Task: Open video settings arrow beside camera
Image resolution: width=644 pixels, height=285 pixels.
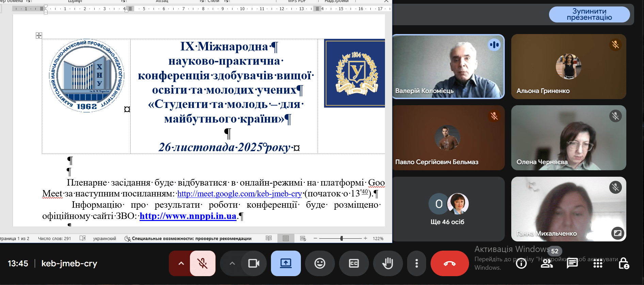Action: point(232,263)
